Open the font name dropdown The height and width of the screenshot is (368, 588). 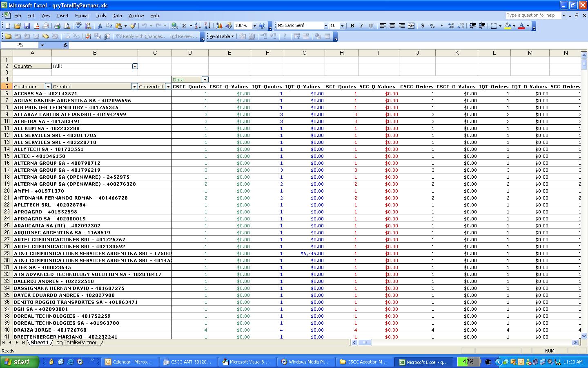326,26
